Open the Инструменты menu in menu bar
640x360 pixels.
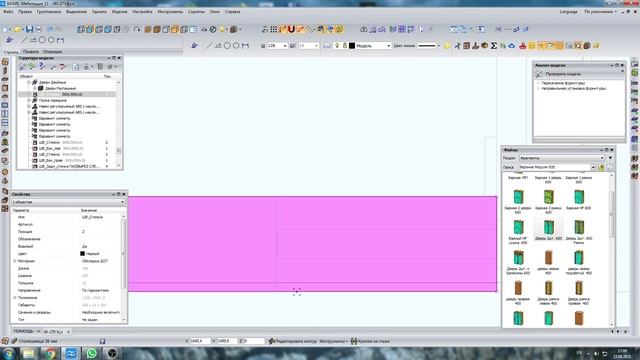(x=170, y=12)
